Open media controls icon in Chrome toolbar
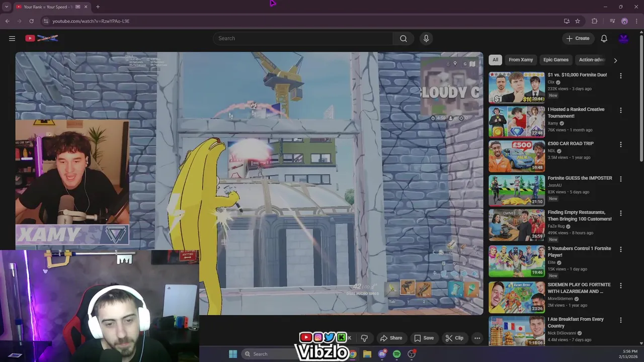Screen dimensions: 644x362 point(612,21)
